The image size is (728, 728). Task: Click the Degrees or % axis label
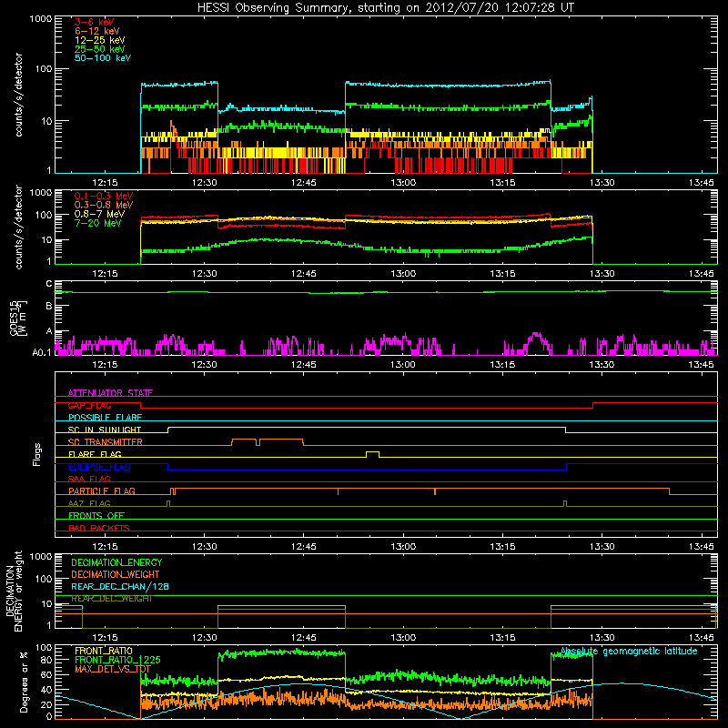point(24,682)
